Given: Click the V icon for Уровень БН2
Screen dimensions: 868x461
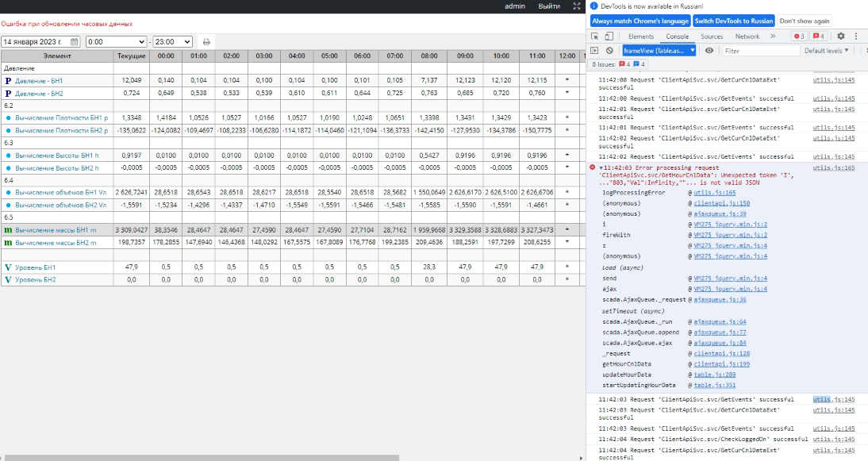Looking at the screenshot, I should coord(8,279).
